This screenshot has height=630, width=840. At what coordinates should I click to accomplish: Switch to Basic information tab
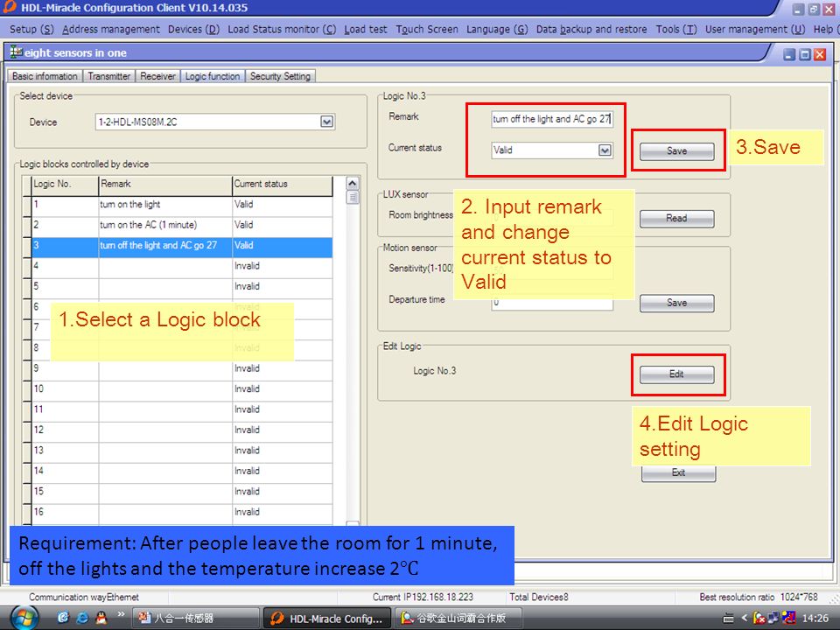coord(45,76)
